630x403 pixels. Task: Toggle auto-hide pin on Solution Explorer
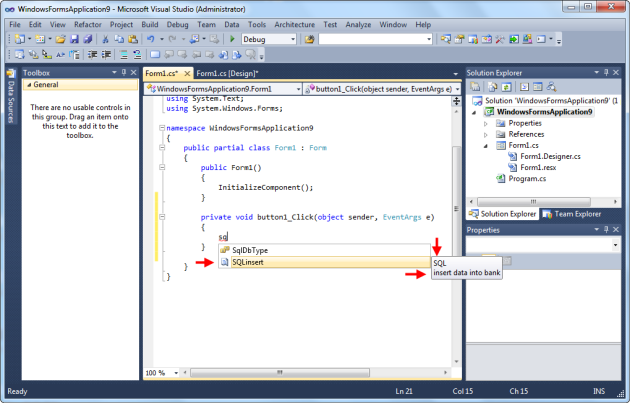pos(606,73)
